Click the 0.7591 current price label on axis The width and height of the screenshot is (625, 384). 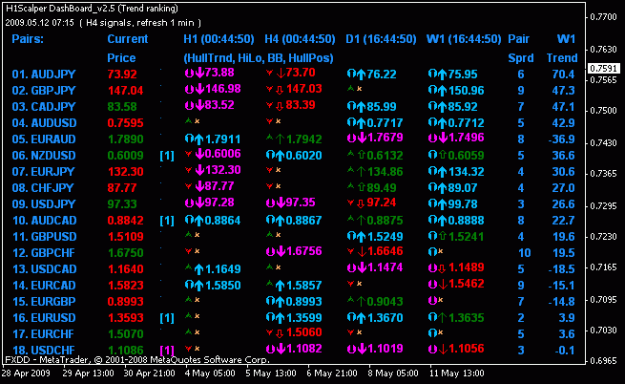(604, 69)
